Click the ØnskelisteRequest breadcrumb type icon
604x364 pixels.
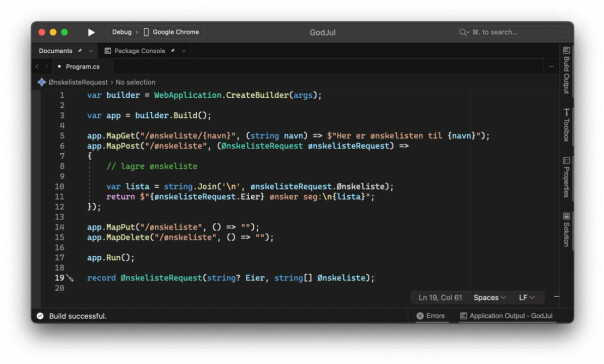42,82
